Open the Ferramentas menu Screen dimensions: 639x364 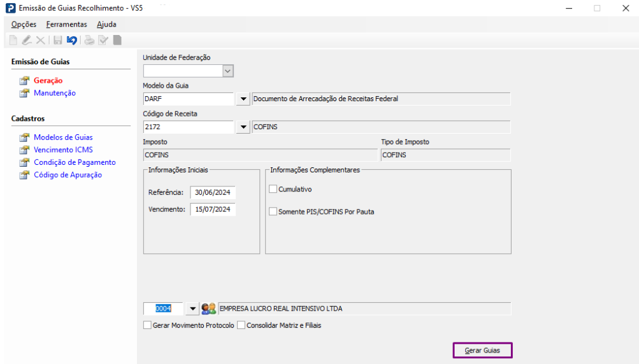coord(66,24)
